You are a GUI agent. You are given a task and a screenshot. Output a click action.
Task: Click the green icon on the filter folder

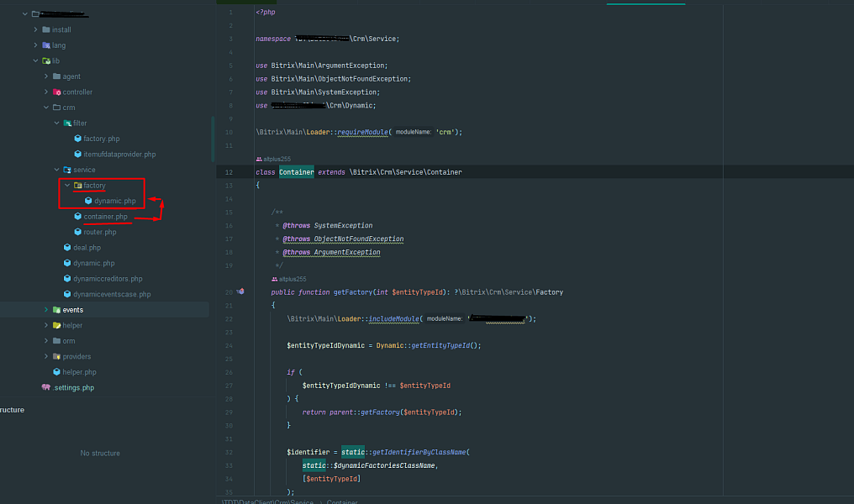[x=67, y=123]
